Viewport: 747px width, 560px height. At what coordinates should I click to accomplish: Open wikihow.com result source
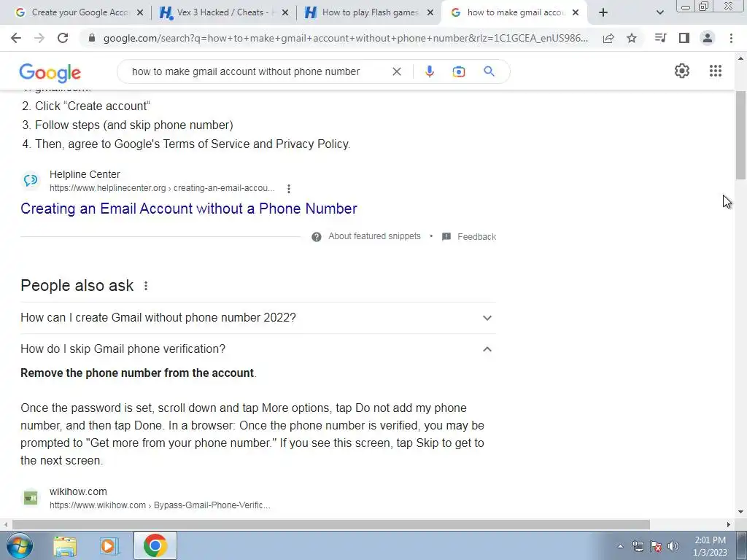78,491
